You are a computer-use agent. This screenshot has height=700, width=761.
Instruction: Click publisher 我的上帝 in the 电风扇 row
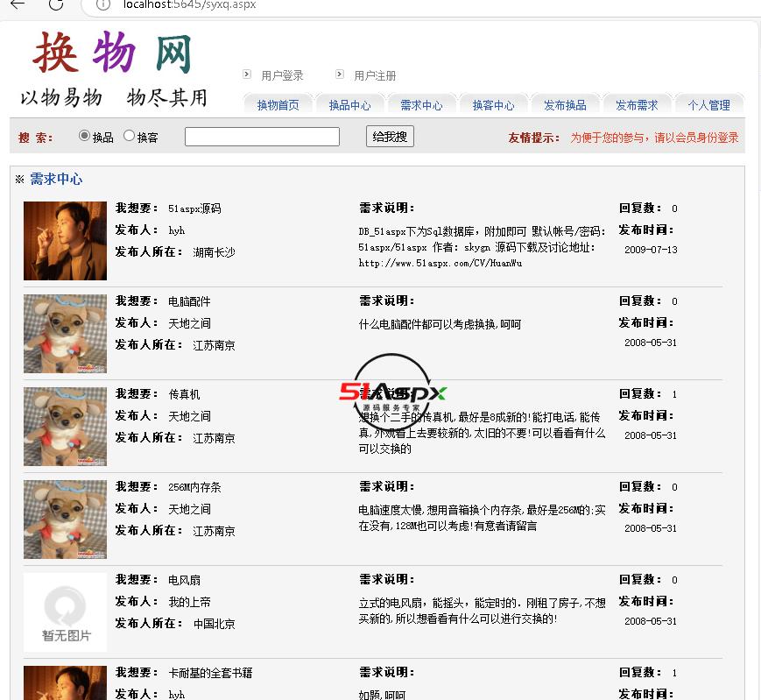click(x=189, y=602)
